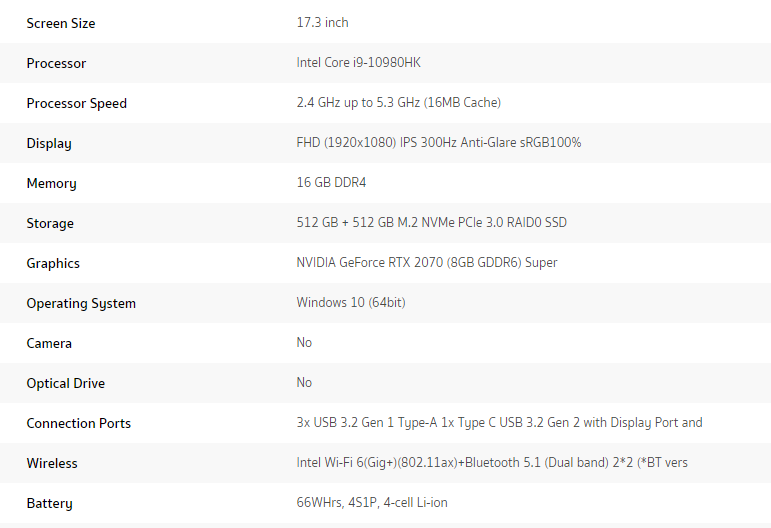Click the 512 GB M.2 NVMe SSD value

click(x=432, y=222)
